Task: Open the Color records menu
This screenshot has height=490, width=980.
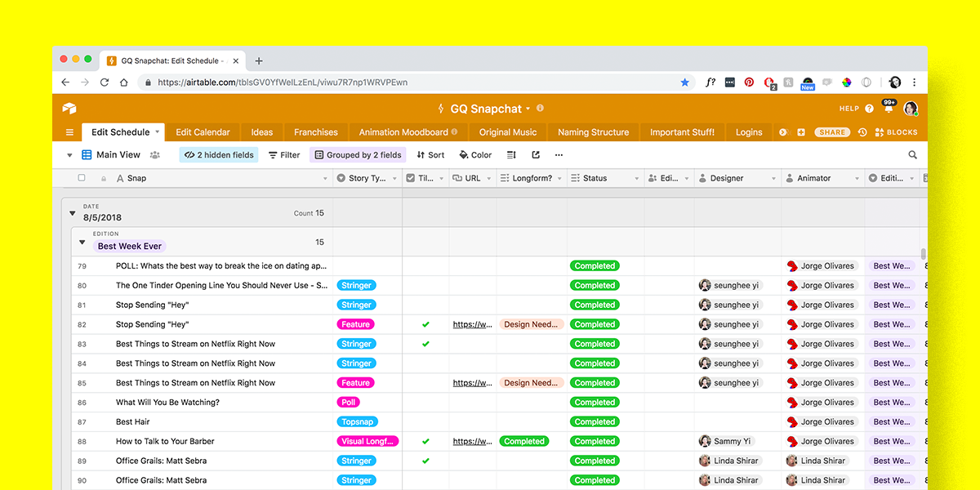Action: click(x=475, y=155)
